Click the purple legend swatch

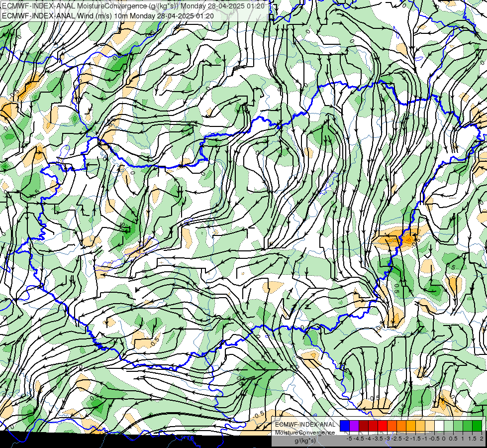click(354, 426)
